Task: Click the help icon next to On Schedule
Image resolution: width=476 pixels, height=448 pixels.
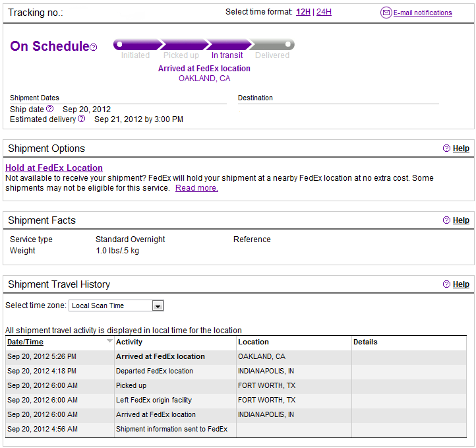Action: click(x=94, y=48)
